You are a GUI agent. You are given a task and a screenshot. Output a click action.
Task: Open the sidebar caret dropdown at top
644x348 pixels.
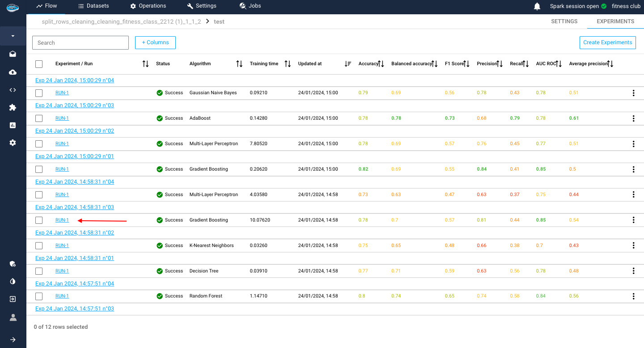[13, 36]
